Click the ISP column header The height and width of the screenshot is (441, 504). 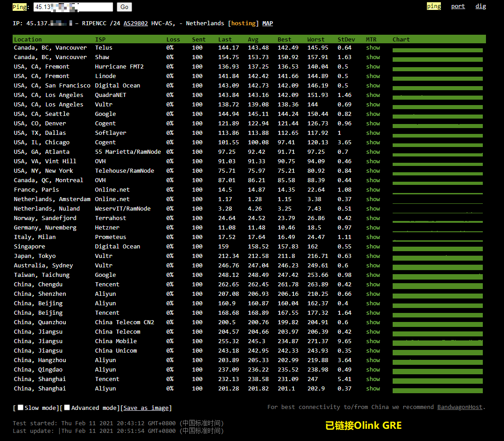click(100, 39)
